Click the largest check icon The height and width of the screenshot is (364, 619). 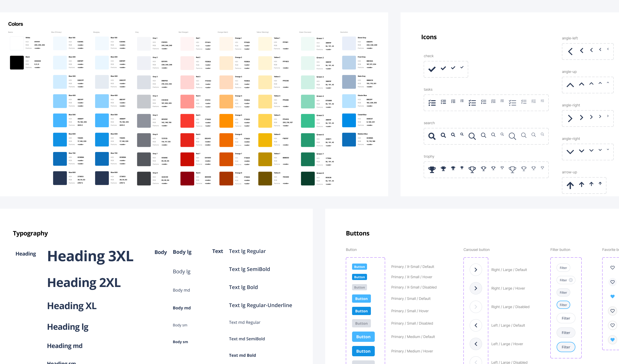(432, 69)
